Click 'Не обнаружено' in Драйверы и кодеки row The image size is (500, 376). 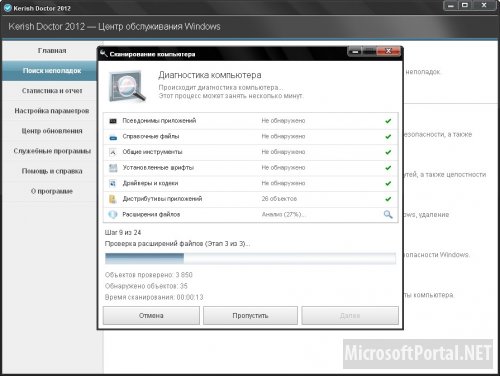click(x=283, y=183)
